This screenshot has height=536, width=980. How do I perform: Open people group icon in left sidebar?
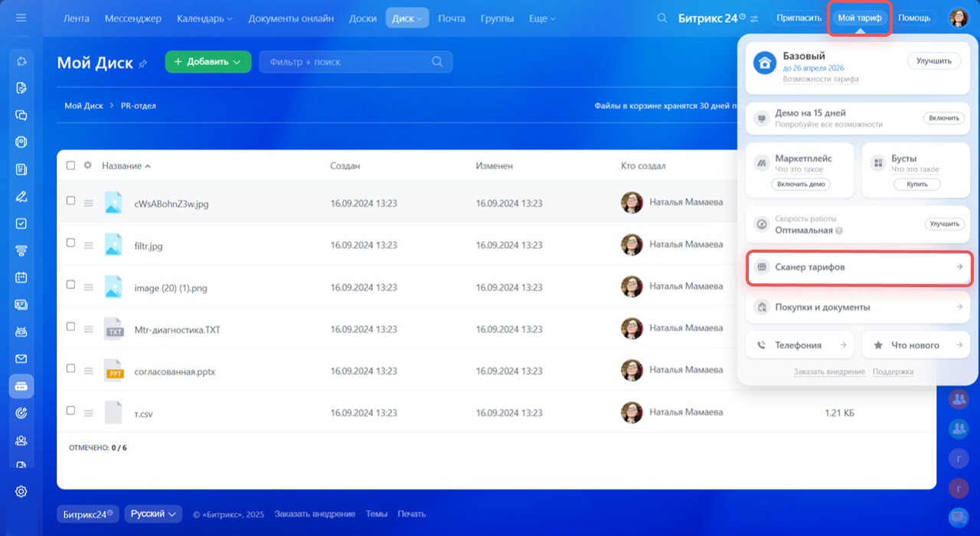click(x=21, y=440)
